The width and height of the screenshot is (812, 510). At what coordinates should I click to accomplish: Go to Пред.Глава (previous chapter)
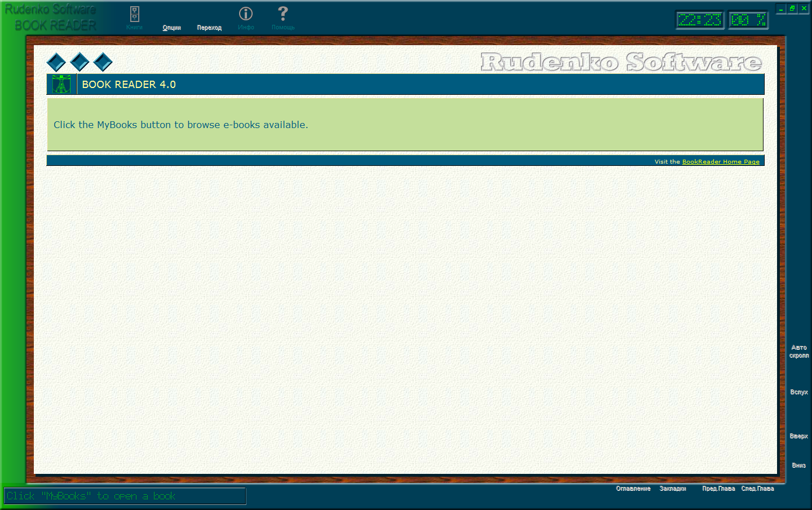718,489
